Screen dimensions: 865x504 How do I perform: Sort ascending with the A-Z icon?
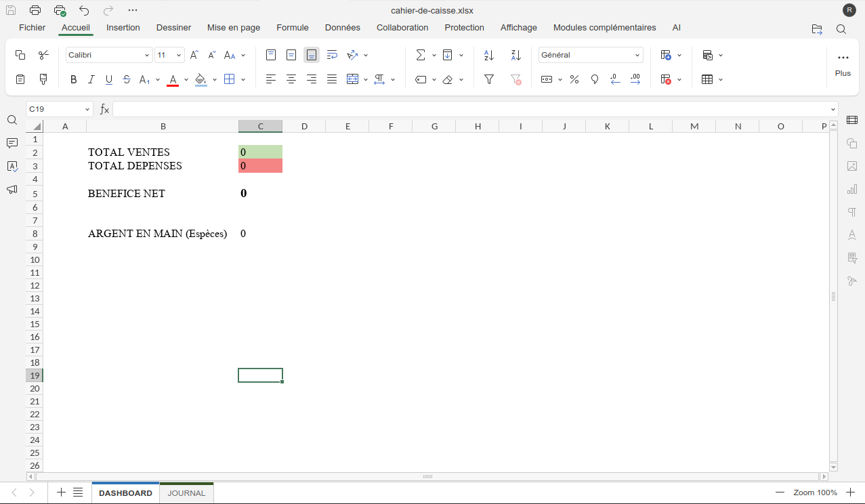[489, 55]
